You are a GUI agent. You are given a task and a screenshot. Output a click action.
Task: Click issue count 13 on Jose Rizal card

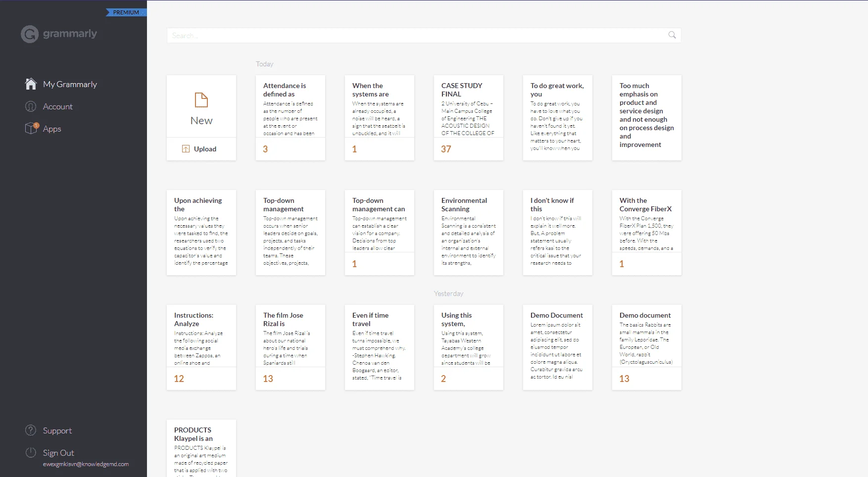[x=268, y=379]
